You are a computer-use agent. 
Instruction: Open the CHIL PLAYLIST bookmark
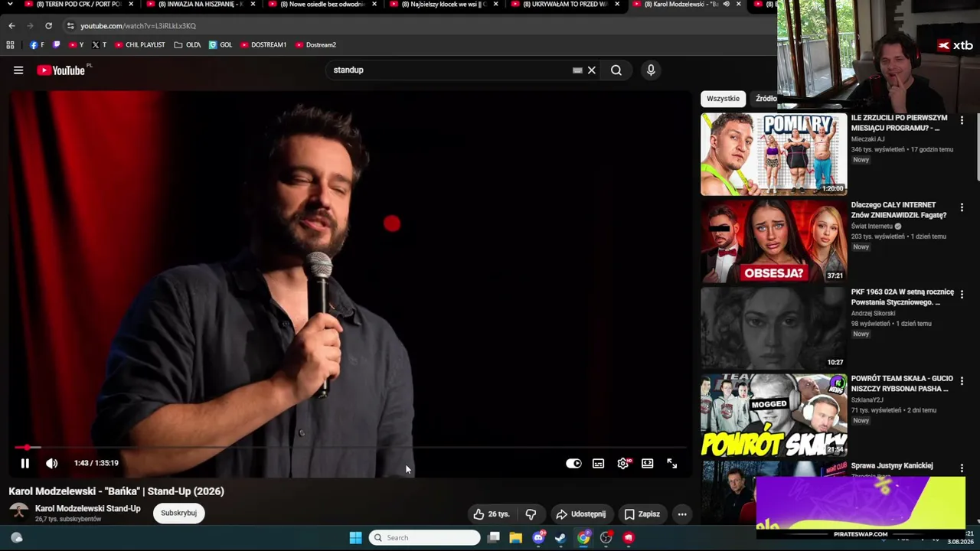(x=140, y=45)
